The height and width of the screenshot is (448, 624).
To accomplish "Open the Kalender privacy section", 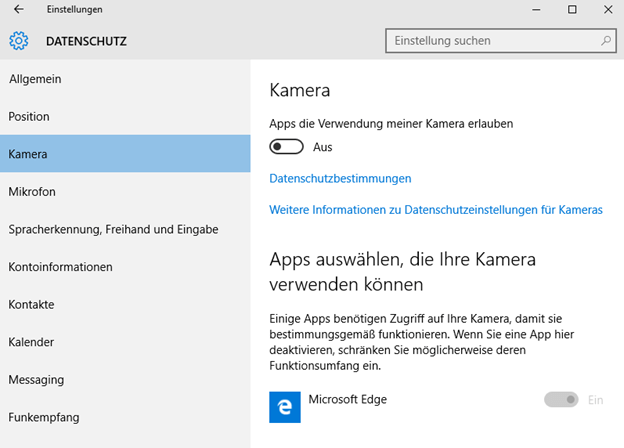I will [125, 342].
